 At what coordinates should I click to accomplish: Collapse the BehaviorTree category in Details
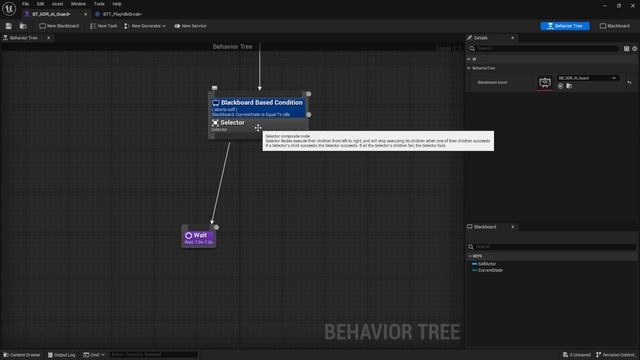[469, 68]
